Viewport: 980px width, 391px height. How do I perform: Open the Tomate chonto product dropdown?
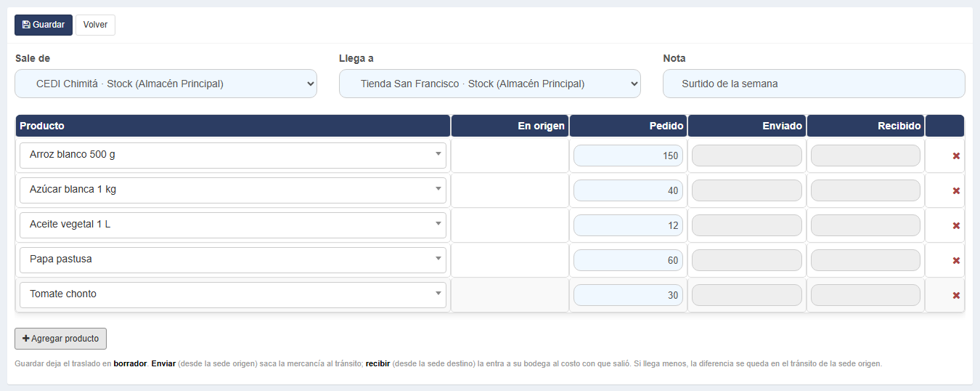pyautogui.click(x=233, y=294)
